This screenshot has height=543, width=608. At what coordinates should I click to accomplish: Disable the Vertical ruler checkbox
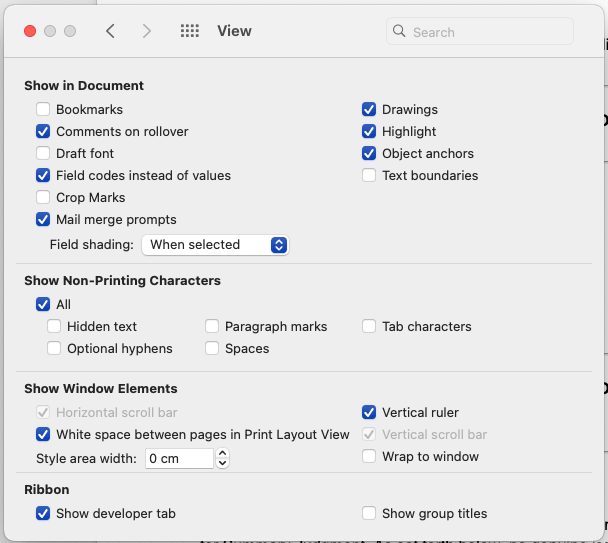click(x=369, y=413)
